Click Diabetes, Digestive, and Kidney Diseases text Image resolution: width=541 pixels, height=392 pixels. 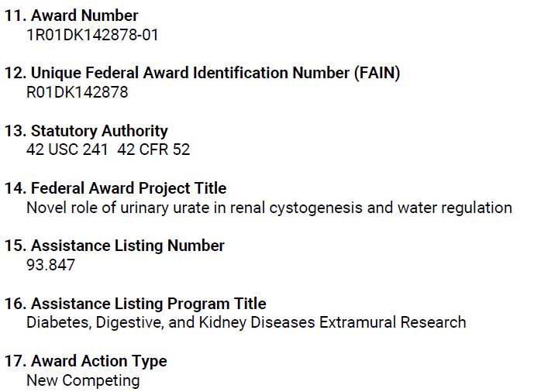[171, 323]
